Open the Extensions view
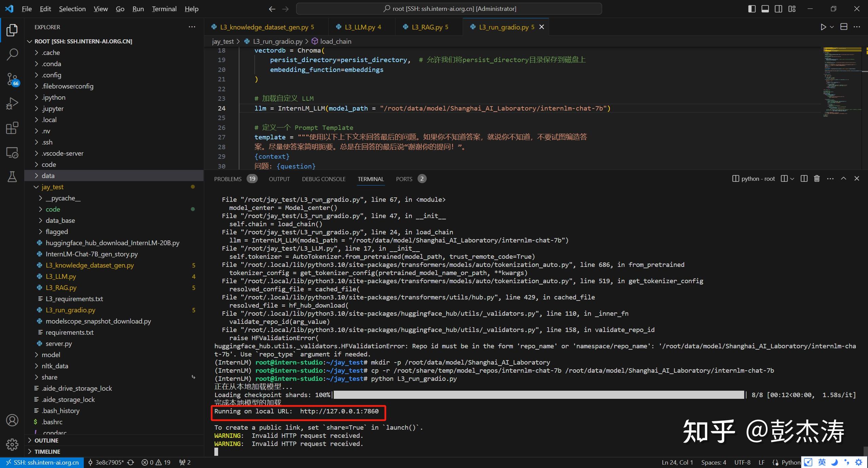868x468 pixels. coord(12,128)
